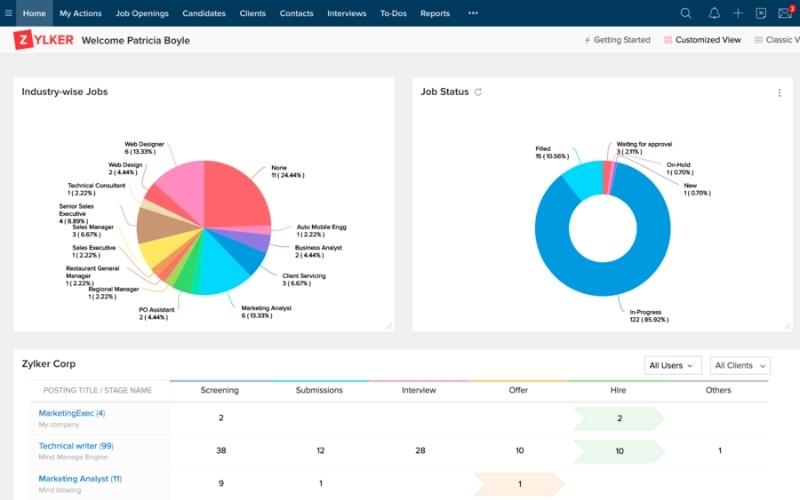
Task: Open Job Status three-dot options menu
Action: (x=779, y=93)
